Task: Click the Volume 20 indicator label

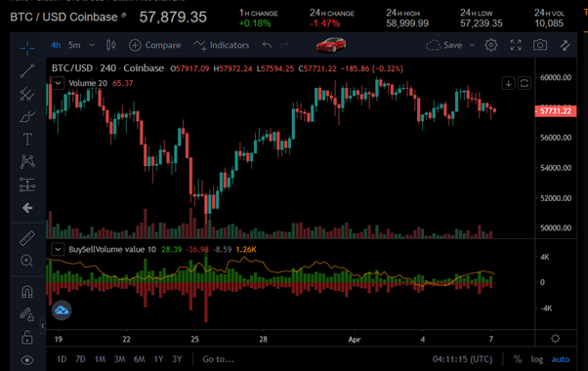Action: coord(88,83)
